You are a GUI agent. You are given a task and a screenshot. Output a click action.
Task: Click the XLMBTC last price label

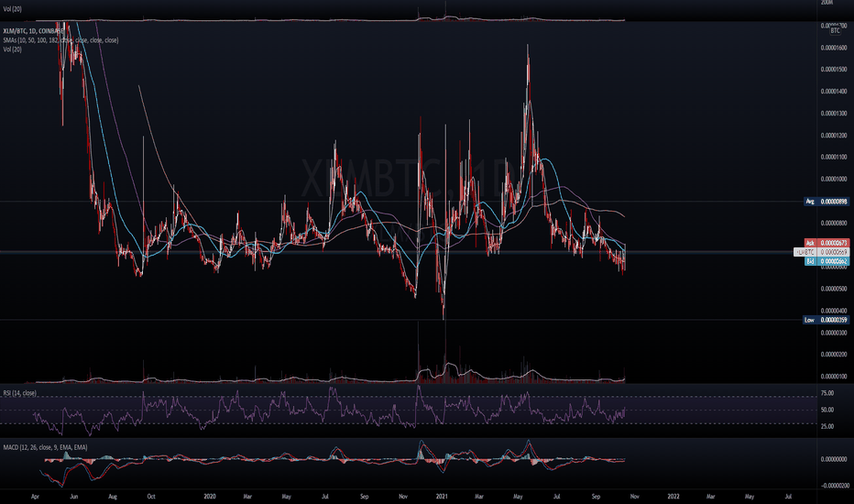[821, 252]
